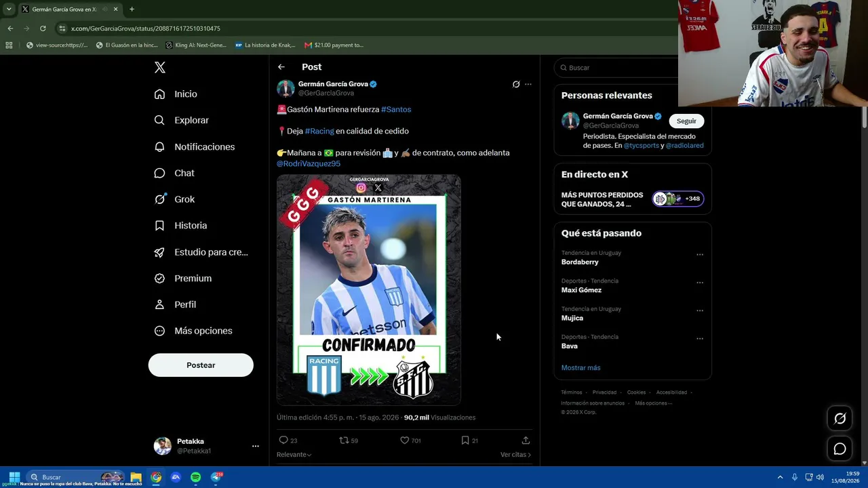Open File Explorer from the taskbar
868x488 pixels.
[136, 477]
